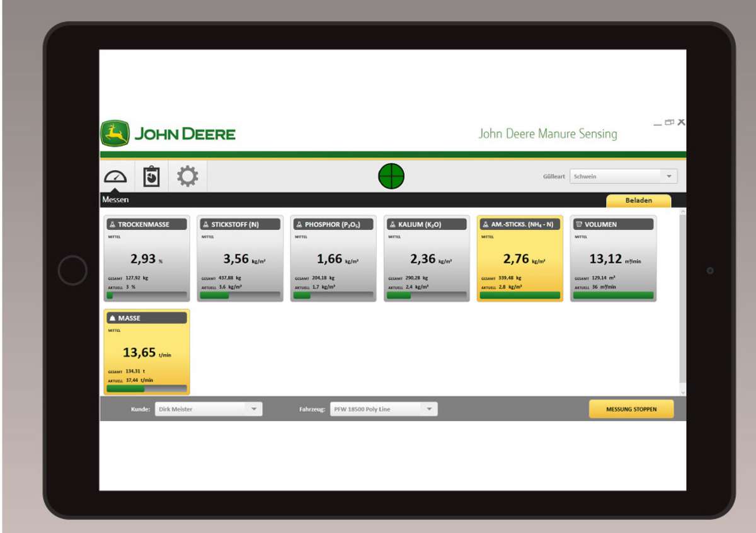Open the Kunde dropdown with Dirk Meister
The width and height of the screenshot is (756, 533).
click(209, 409)
